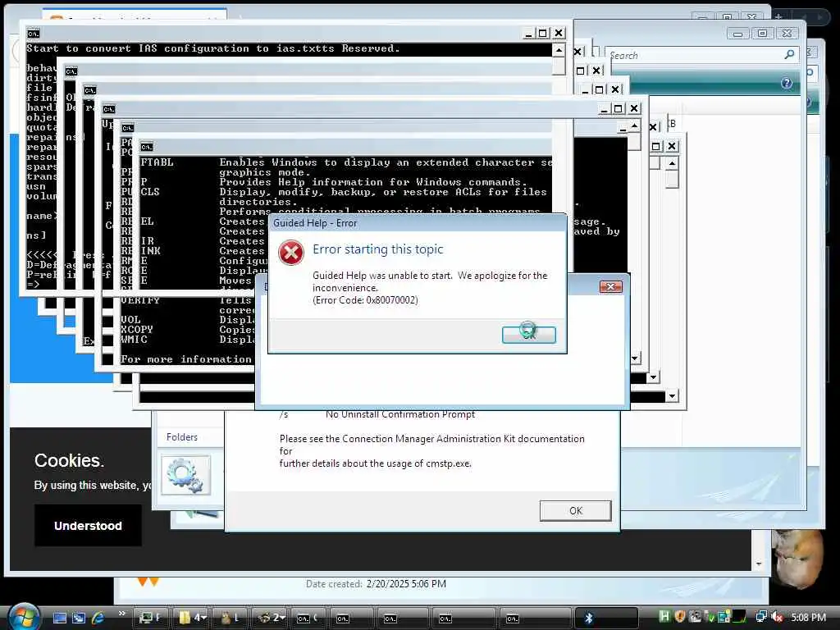Click the error code 0x80070002 text
The width and height of the screenshot is (840, 630).
pos(365,300)
